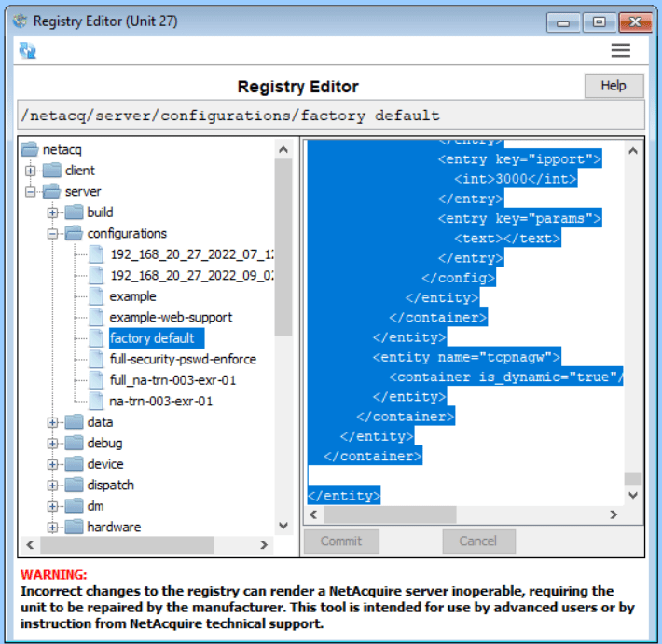The height and width of the screenshot is (644, 662).
Task: Select the 192_168_20_27_2022_09 configuration
Action: click(x=191, y=276)
